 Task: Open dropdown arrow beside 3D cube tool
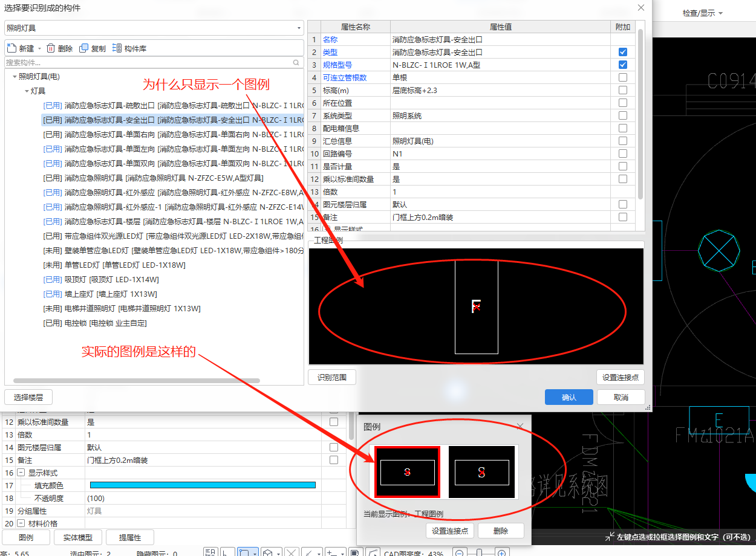tap(278, 553)
